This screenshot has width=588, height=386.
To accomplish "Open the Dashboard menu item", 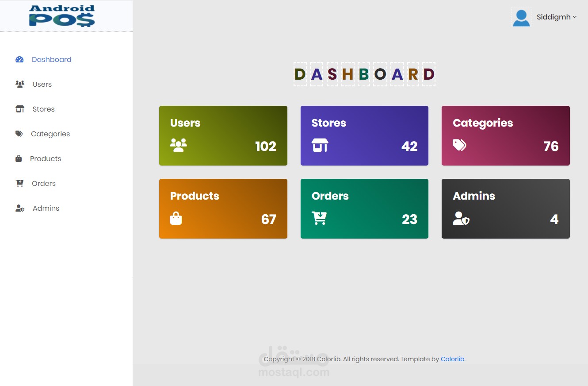I will (x=51, y=59).
